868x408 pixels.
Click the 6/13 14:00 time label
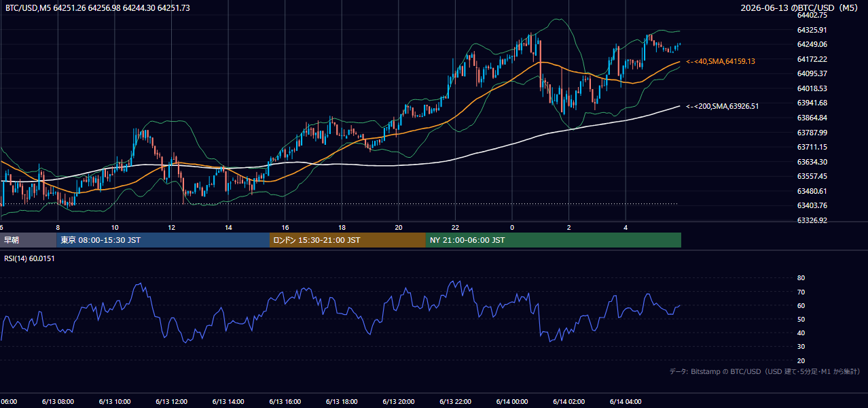[x=228, y=401]
